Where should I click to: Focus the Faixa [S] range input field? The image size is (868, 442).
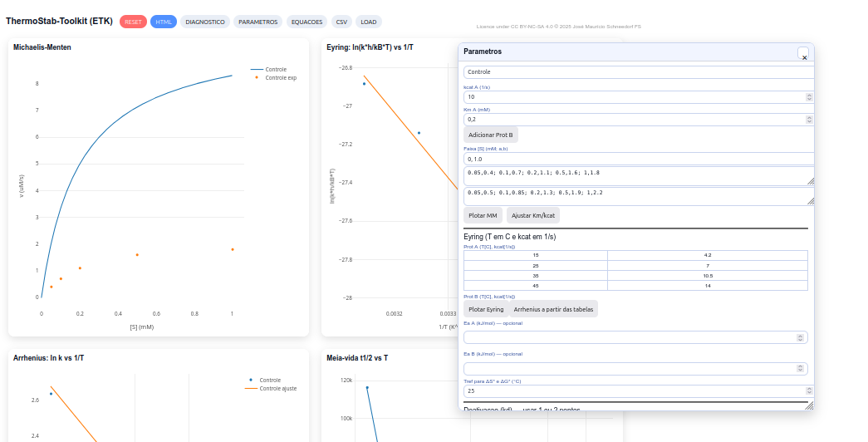coord(635,159)
